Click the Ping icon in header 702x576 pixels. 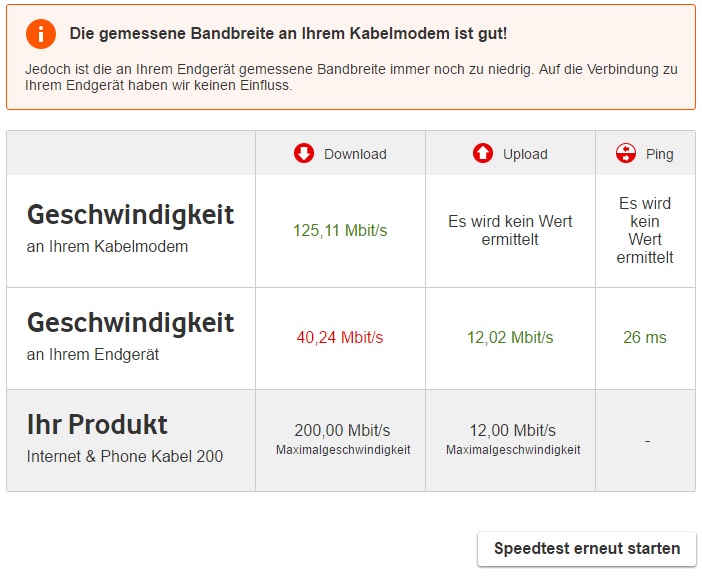tap(626, 154)
